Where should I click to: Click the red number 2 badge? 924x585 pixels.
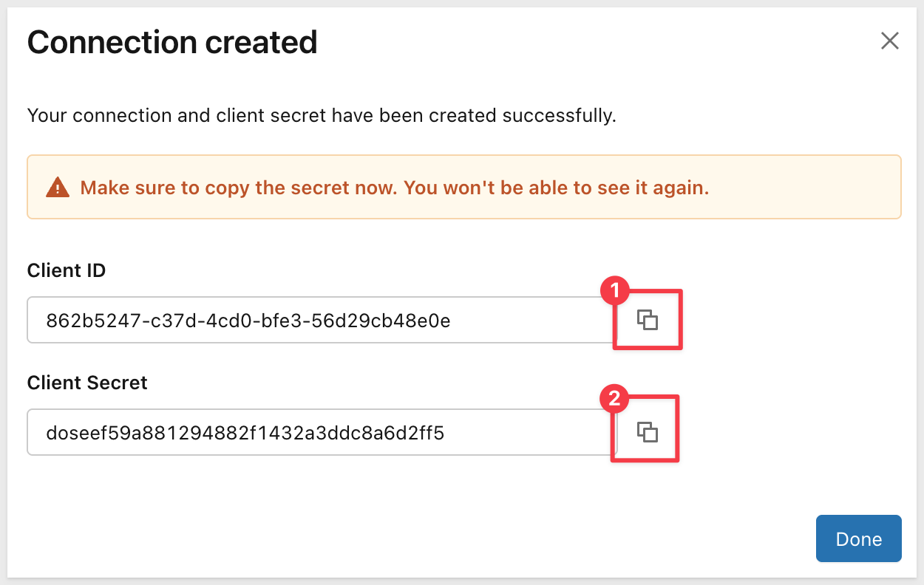coord(613,401)
